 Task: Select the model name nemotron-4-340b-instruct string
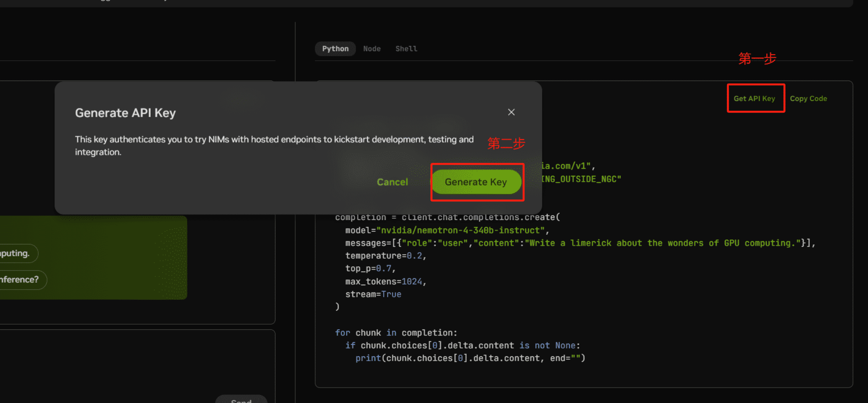coord(460,230)
